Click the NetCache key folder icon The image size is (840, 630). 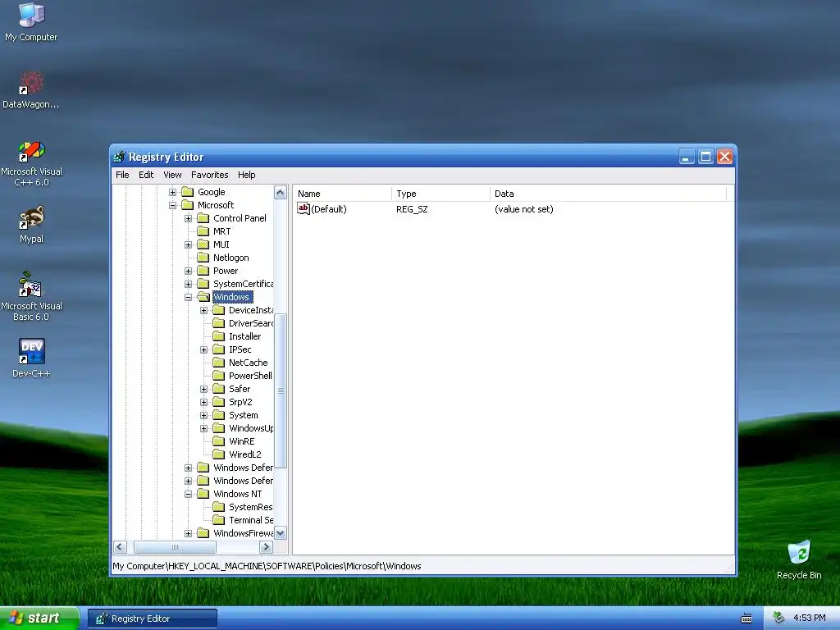(218, 363)
